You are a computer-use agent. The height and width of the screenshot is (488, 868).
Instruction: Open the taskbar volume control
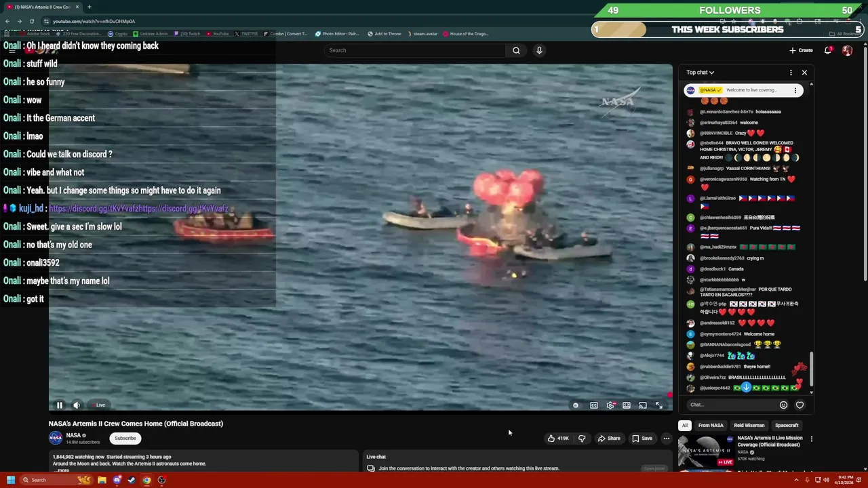(826, 480)
